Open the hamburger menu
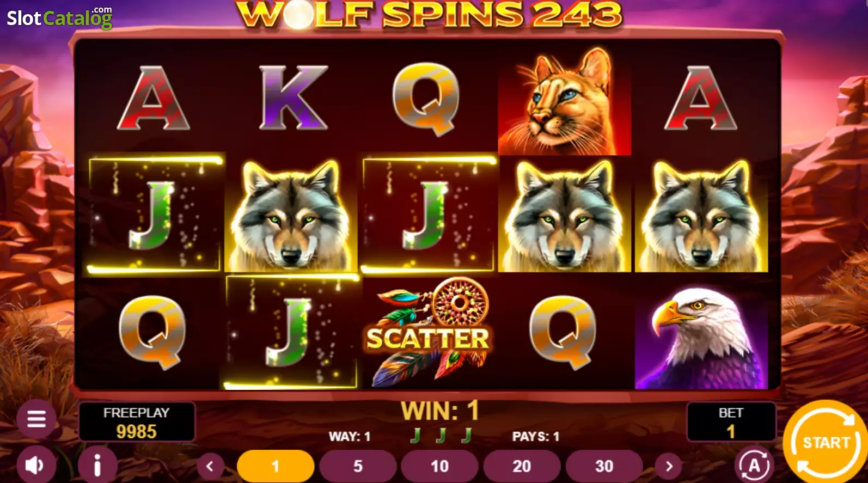This screenshot has height=483, width=868. (x=36, y=419)
